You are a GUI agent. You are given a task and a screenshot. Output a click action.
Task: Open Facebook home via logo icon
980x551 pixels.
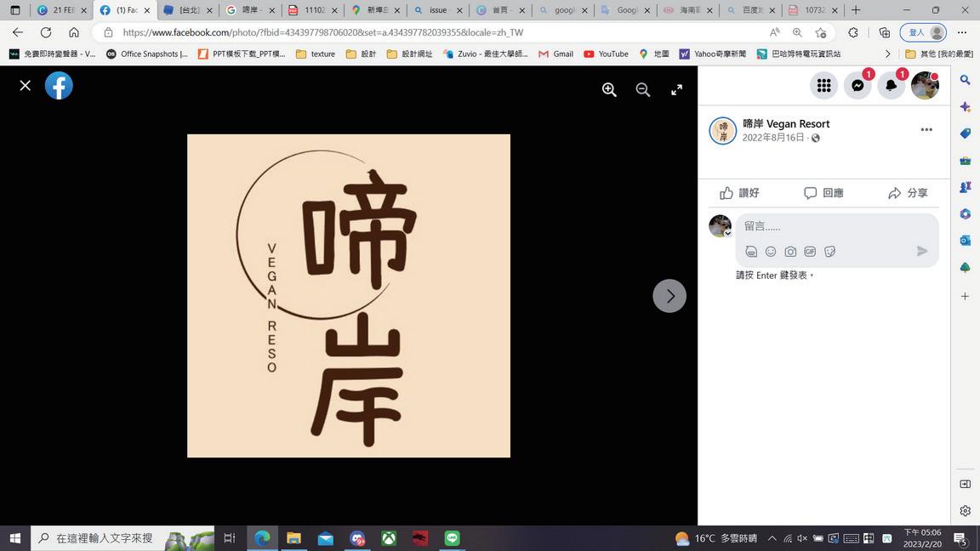(x=59, y=86)
